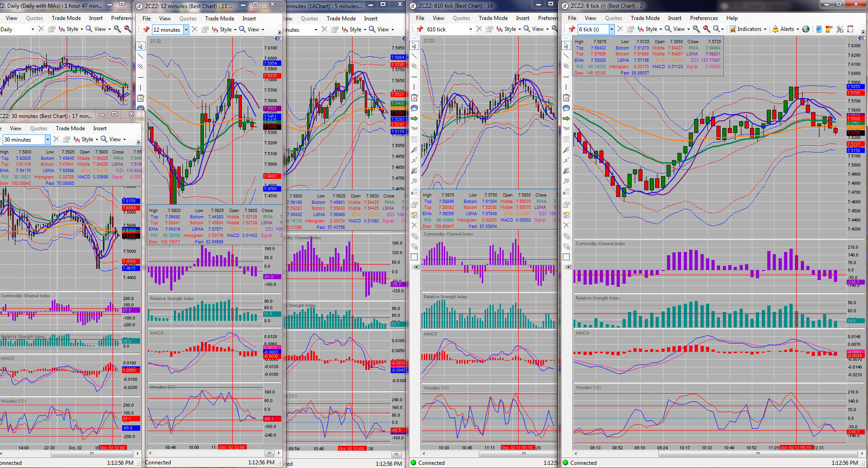The width and height of the screenshot is (868, 468).
Task: Open the Daily interval dropdown
Action: pos(33,29)
